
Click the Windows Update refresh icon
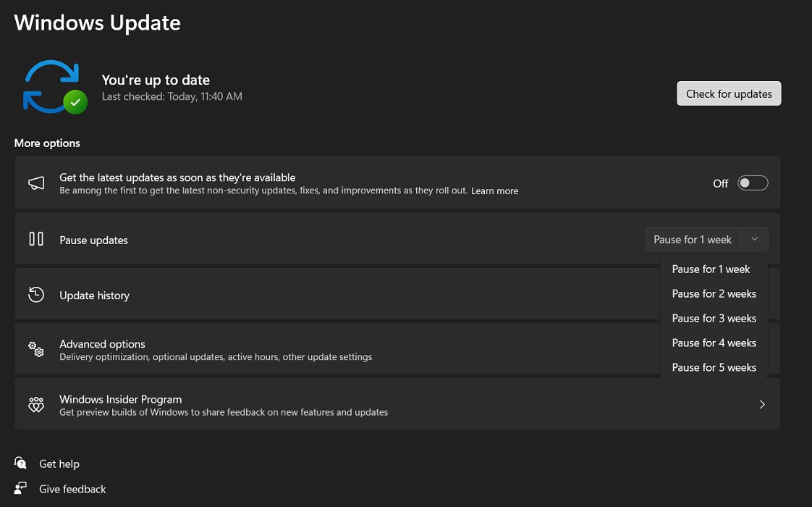click(52, 86)
